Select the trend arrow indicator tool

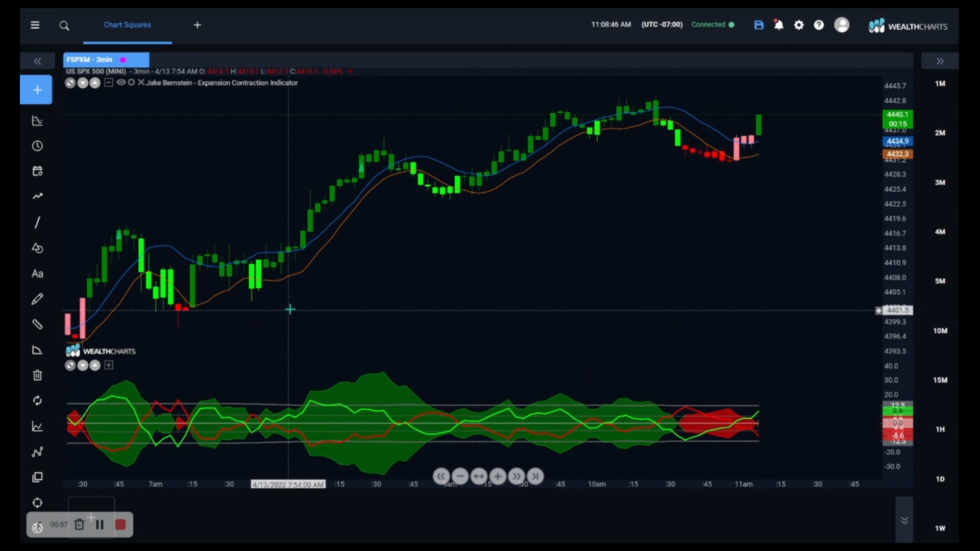[x=37, y=196]
